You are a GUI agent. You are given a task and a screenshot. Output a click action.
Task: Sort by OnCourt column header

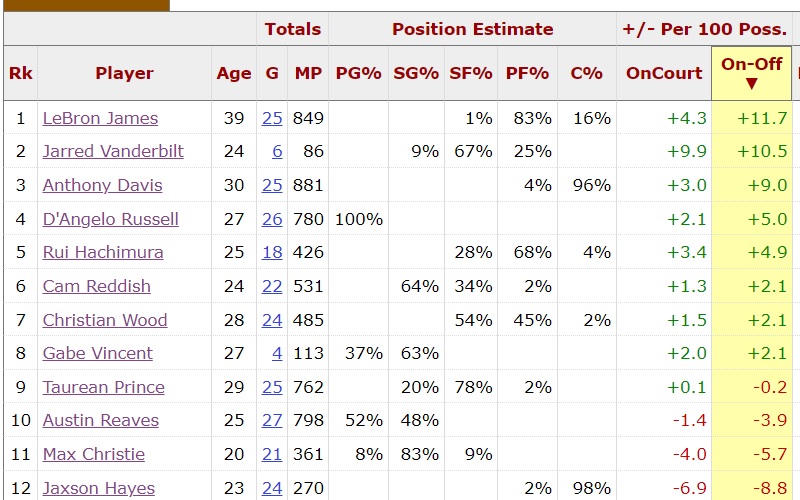tap(664, 73)
